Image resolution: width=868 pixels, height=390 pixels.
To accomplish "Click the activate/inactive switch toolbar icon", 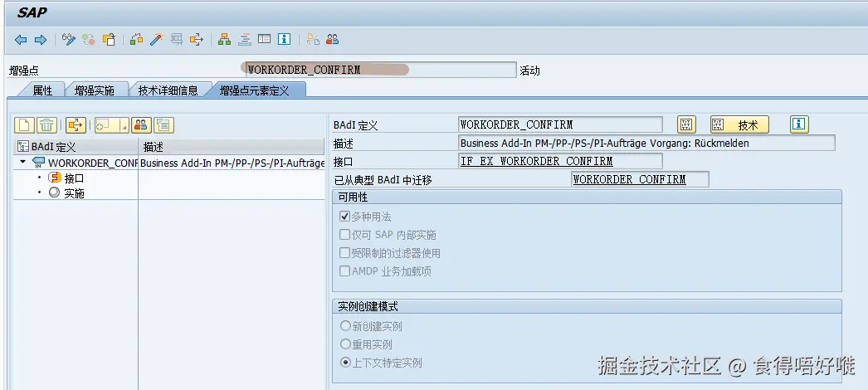I will (x=89, y=40).
